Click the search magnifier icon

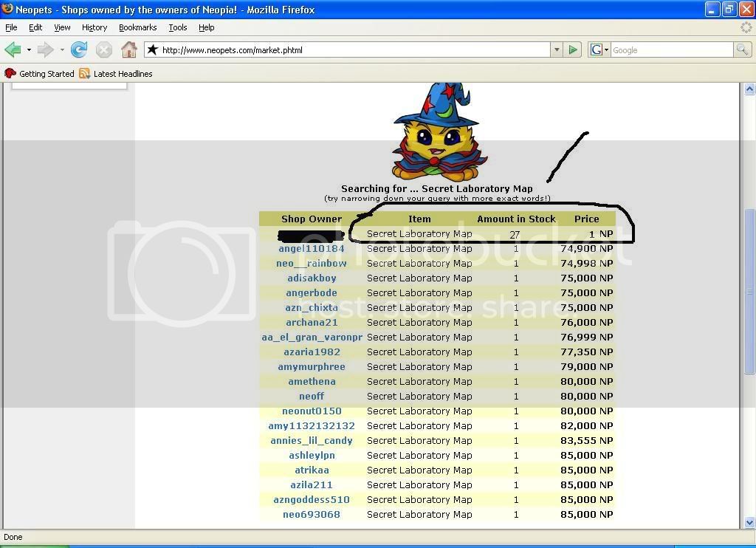(742, 50)
